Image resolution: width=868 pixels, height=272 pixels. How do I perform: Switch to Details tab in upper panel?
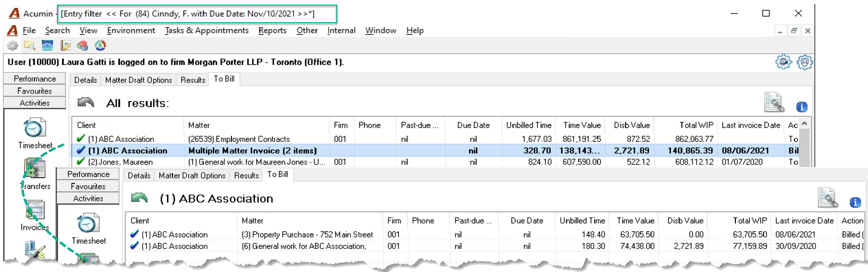[x=86, y=80]
